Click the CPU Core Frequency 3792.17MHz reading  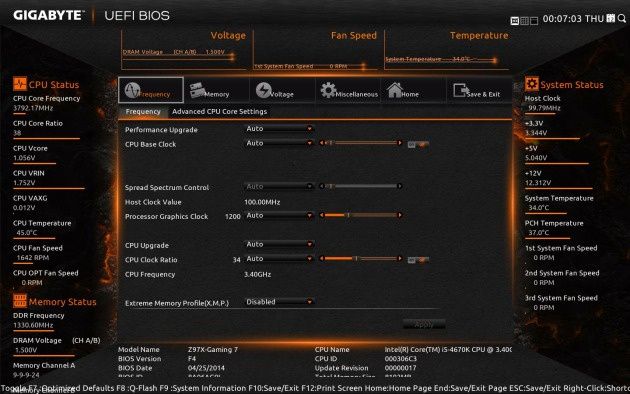pos(33,108)
